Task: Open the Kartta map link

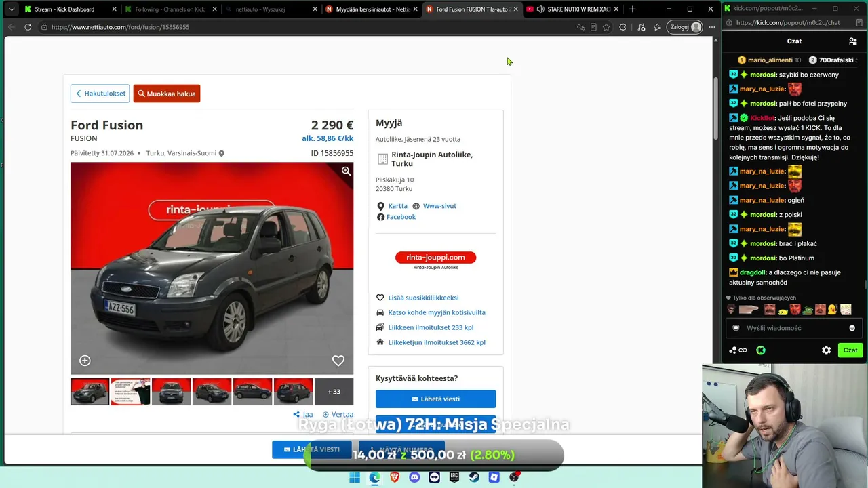Action: 397,206
